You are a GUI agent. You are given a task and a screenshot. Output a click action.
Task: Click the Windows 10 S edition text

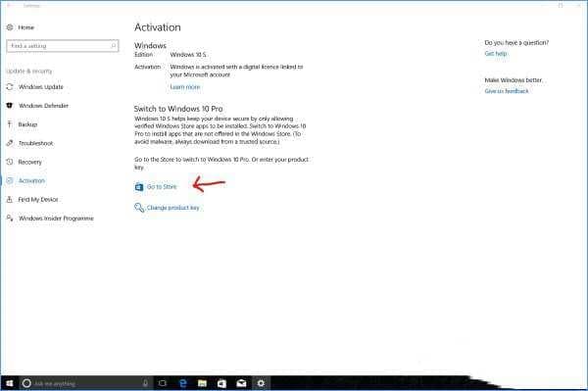point(188,55)
